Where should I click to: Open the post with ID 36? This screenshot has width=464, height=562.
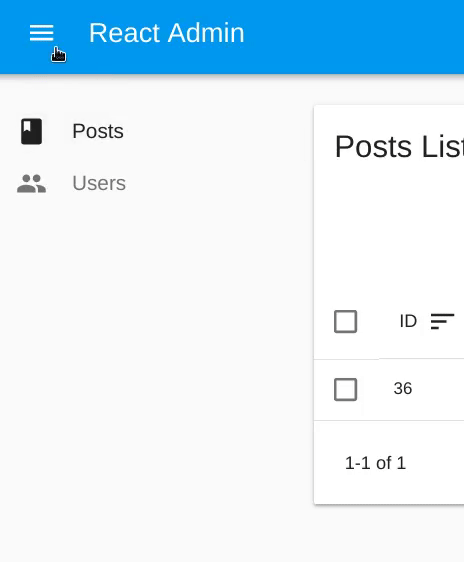click(403, 389)
